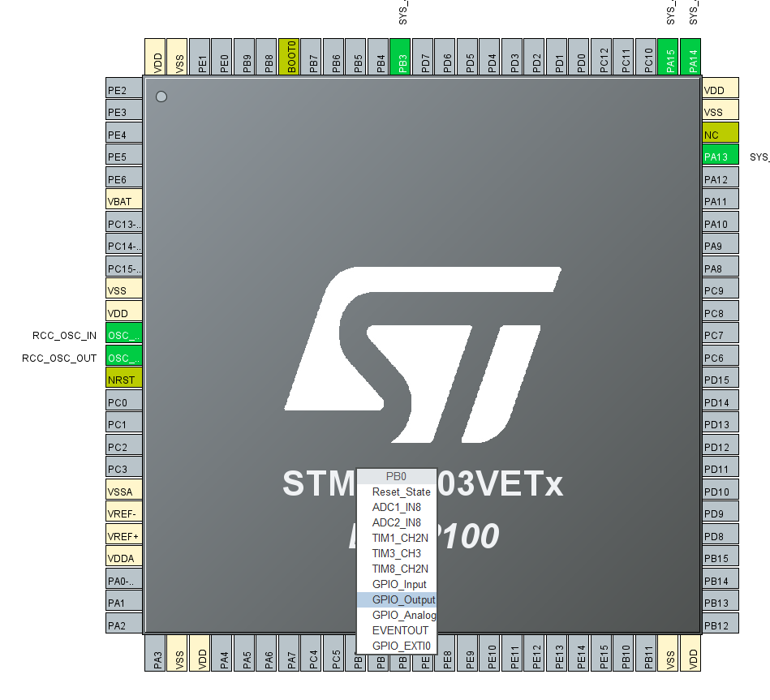The image size is (770, 700).
Task: Open the signal menu for pin PC0
Action: pyautogui.click(x=123, y=402)
